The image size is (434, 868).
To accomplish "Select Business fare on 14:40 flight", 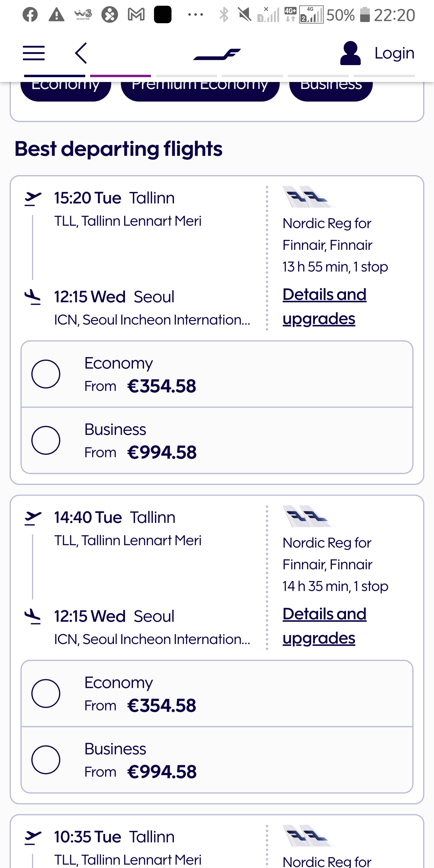I will coord(217,760).
